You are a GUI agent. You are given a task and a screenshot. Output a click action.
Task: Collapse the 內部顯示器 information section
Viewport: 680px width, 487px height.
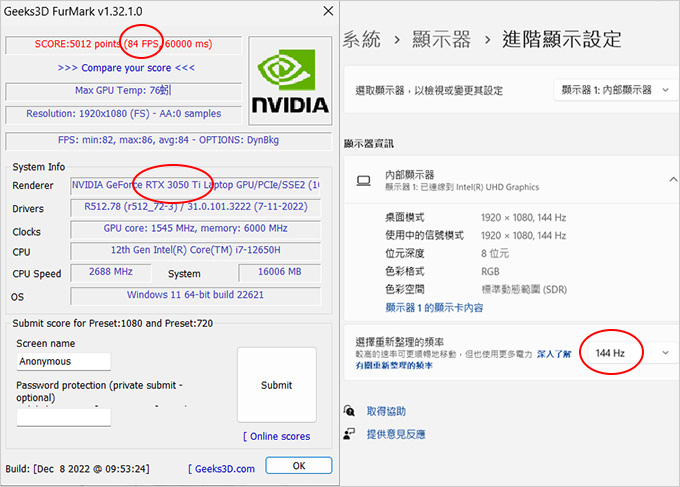click(673, 180)
